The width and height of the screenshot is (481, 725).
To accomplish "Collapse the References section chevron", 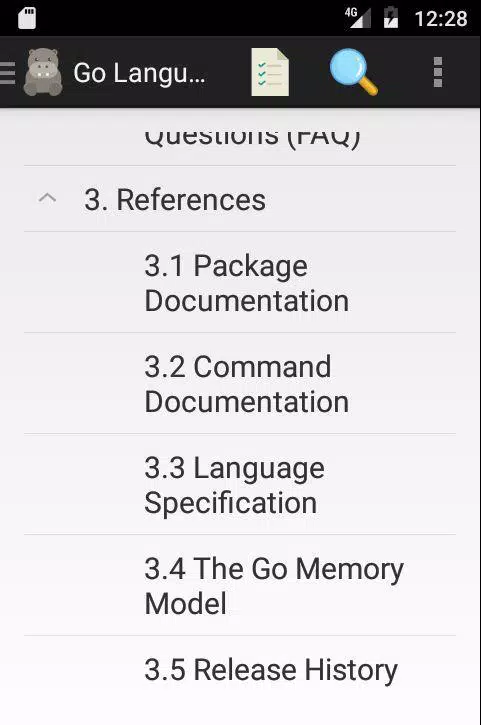I will click(47, 199).
